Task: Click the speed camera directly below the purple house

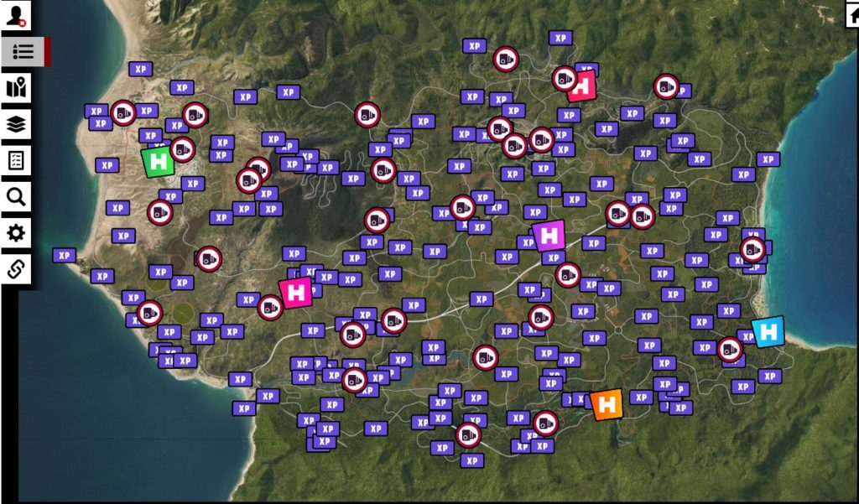Action: [568, 275]
